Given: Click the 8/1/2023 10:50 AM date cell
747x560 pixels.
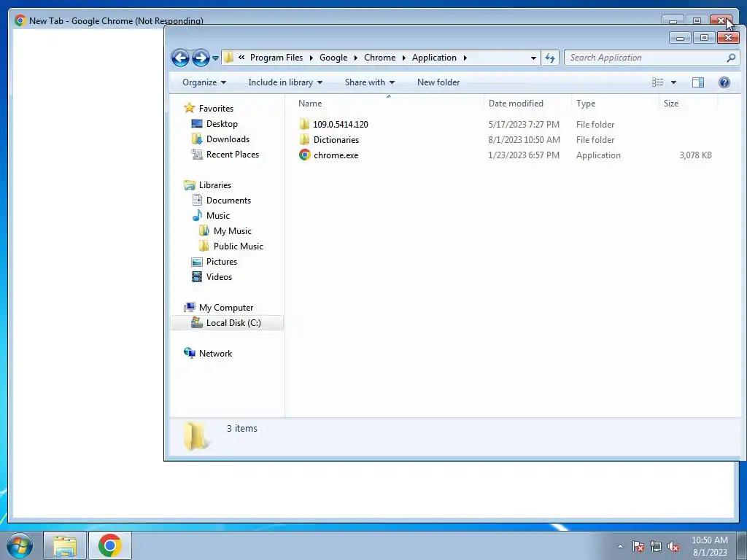Looking at the screenshot, I should (524, 140).
